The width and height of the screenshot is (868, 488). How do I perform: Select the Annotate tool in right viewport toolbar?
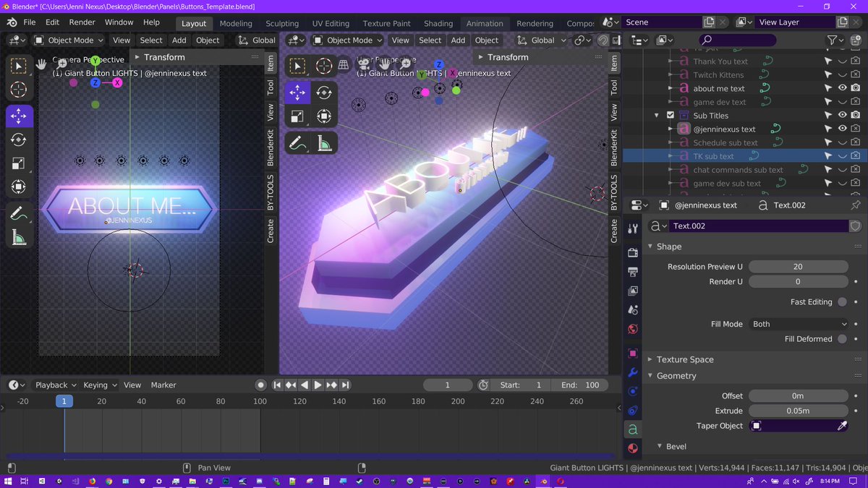297,143
